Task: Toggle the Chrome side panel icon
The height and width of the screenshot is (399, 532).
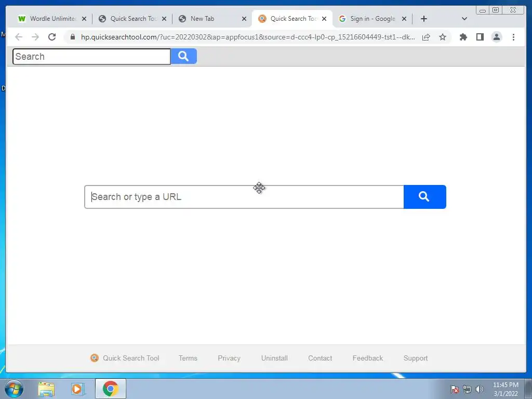Action: 480,37
